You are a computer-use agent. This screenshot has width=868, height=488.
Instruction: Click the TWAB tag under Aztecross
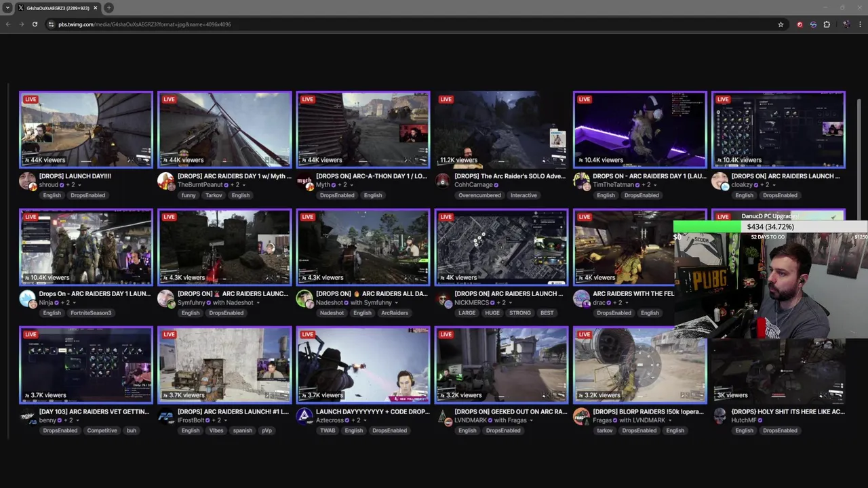point(328,430)
